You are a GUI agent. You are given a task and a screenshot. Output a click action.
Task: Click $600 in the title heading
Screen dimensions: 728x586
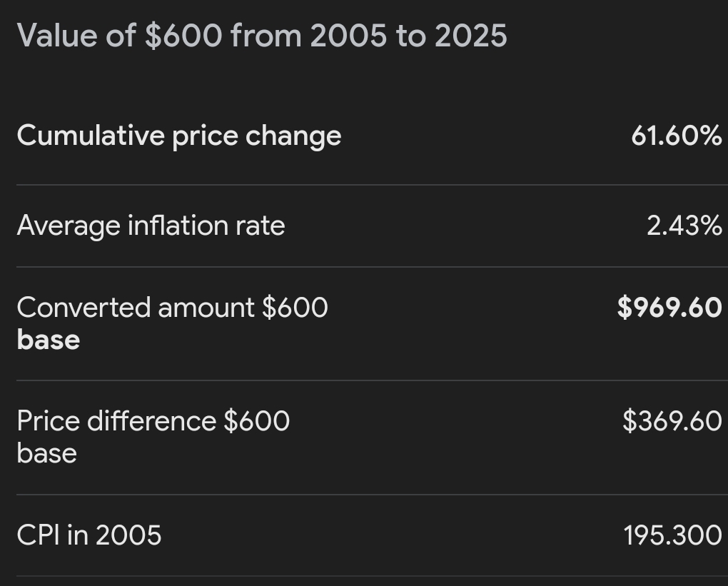[x=183, y=35]
